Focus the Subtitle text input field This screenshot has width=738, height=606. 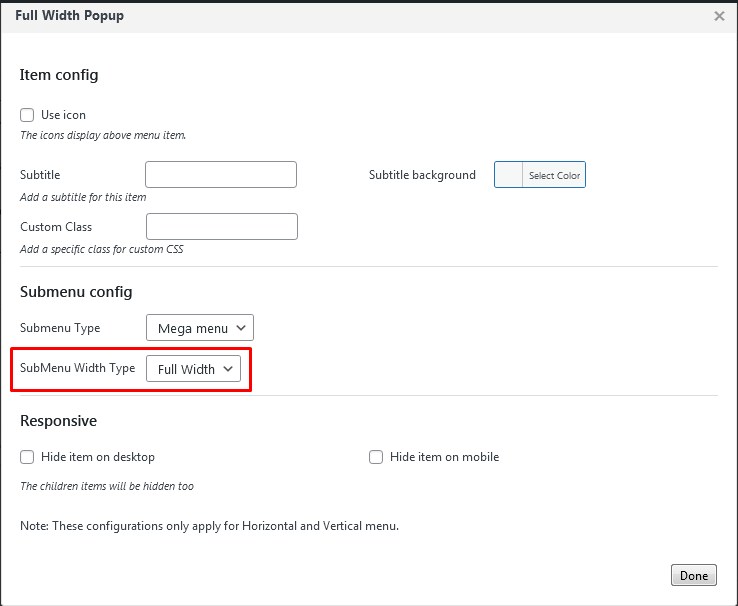click(221, 175)
